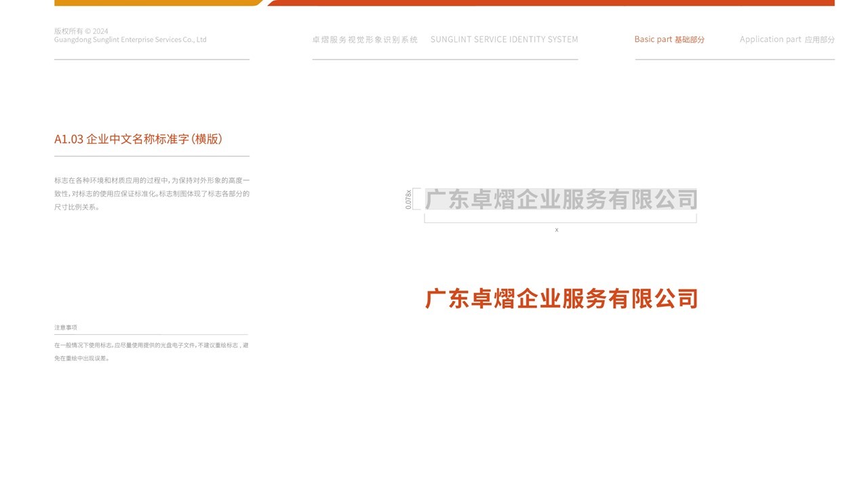This screenshot has width=868, height=488.
Task: Select the Basic part 基础部分 tab
Action: click(x=669, y=39)
